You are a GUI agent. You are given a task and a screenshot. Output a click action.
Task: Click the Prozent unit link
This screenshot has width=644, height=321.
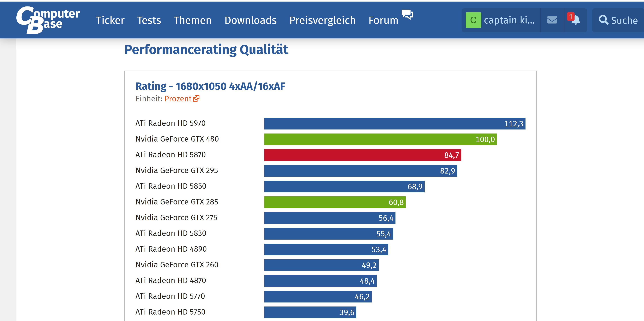point(178,99)
